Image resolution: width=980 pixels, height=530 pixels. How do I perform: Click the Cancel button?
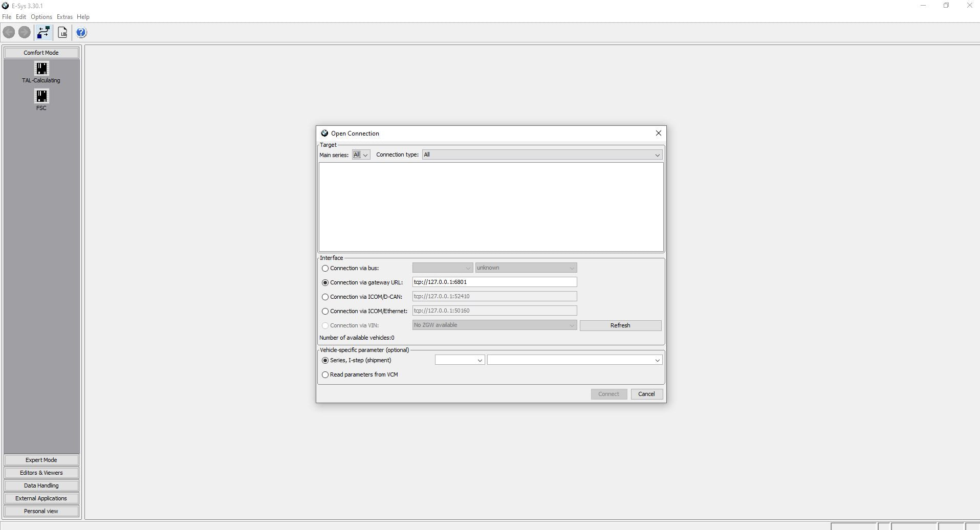(646, 394)
